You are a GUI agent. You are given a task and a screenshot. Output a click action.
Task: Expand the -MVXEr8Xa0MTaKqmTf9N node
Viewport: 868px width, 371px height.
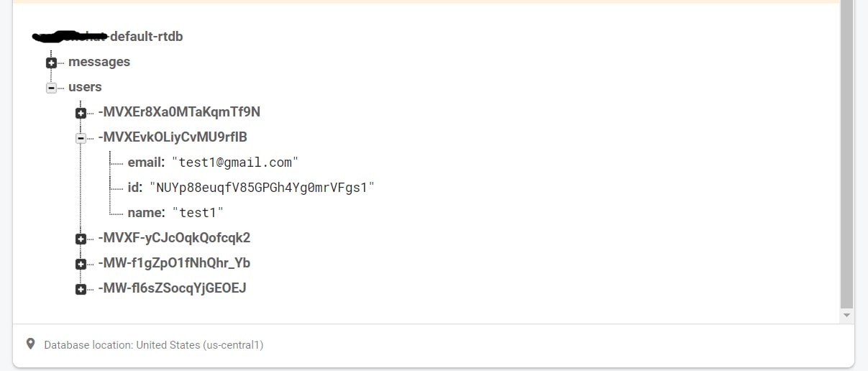coord(81,113)
